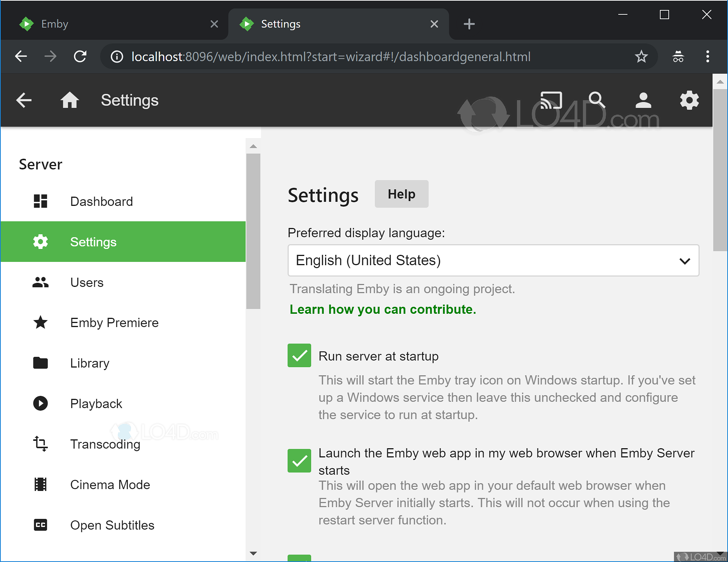
Task: Click the Help button
Action: point(401,194)
